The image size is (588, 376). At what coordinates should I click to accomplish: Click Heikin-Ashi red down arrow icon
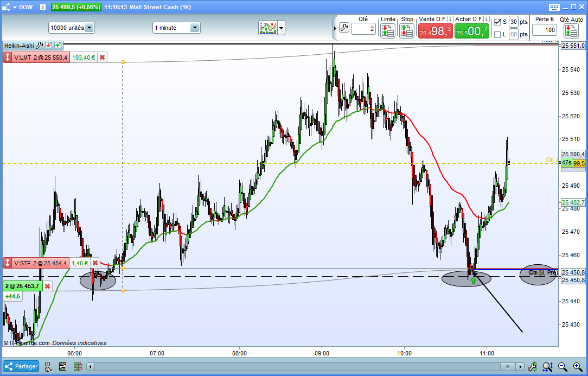click(x=48, y=46)
